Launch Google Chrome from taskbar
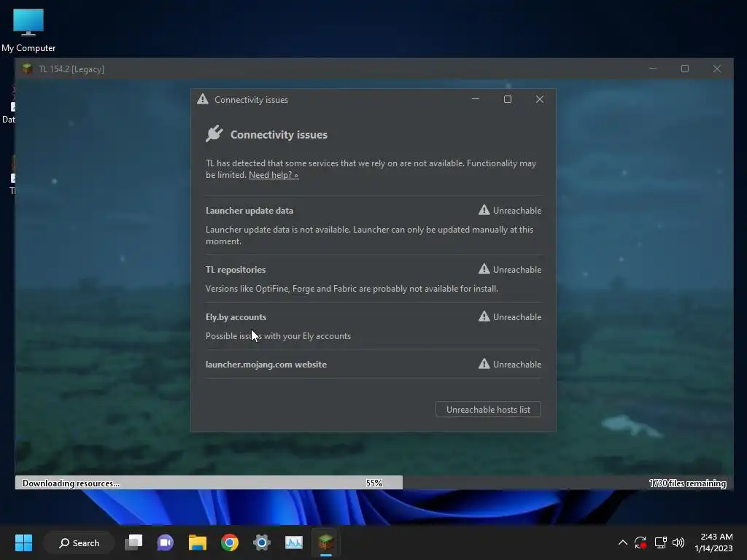Viewport: 747px width, 560px height. [x=230, y=542]
